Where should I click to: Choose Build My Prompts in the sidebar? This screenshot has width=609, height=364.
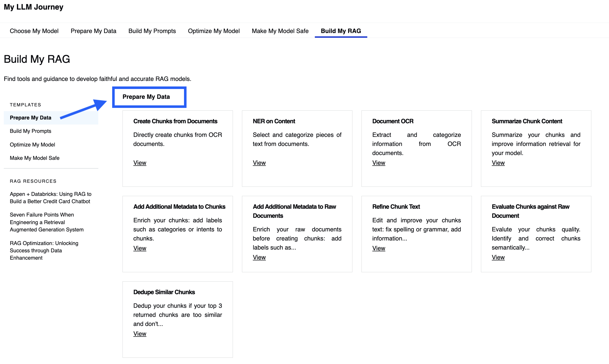pyautogui.click(x=31, y=131)
